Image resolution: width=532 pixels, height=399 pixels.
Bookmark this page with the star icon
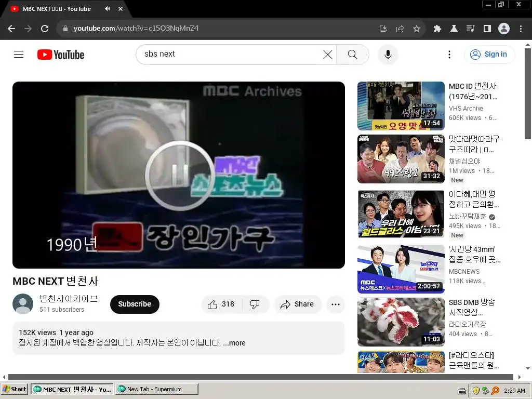click(416, 29)
